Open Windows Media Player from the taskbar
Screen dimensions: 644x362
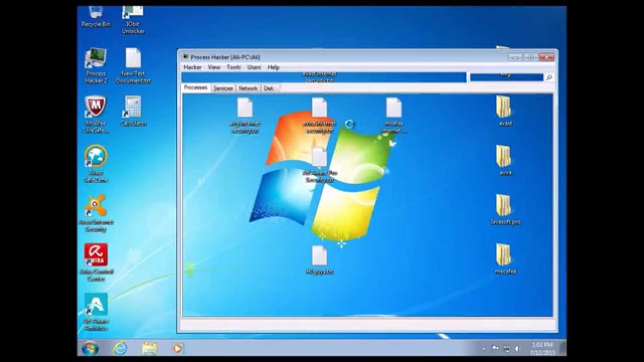177,348
